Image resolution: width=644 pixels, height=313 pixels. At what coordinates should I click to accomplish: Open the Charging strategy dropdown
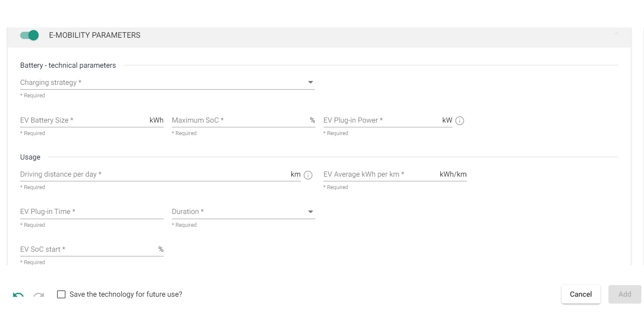pyautogui.click(x=163, y=82)
